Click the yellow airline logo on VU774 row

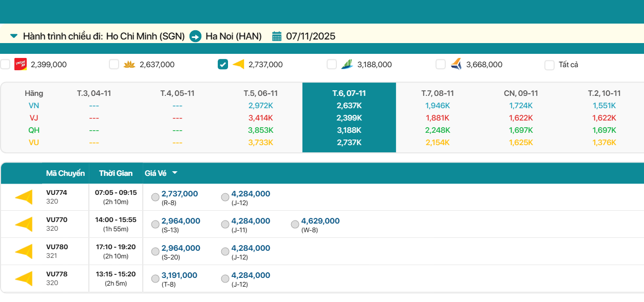24,197
